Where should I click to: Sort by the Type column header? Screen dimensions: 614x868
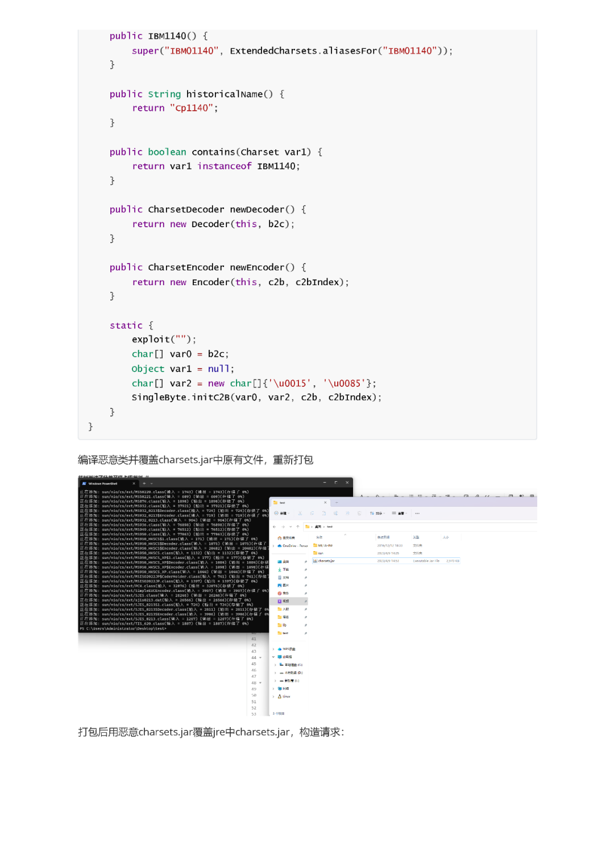tap(416, 537)
